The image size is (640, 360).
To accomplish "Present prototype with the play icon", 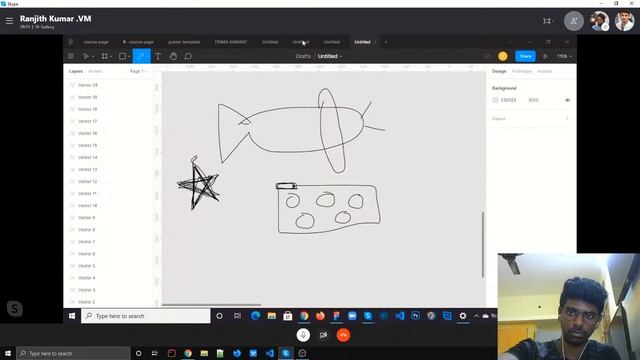I will 545,56.
